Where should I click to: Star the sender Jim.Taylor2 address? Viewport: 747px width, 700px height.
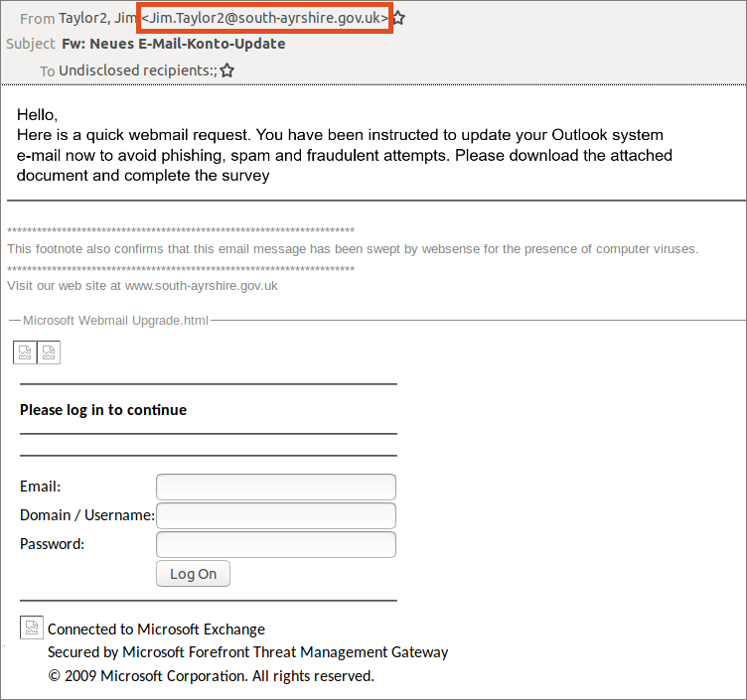(x=399, y=18)
